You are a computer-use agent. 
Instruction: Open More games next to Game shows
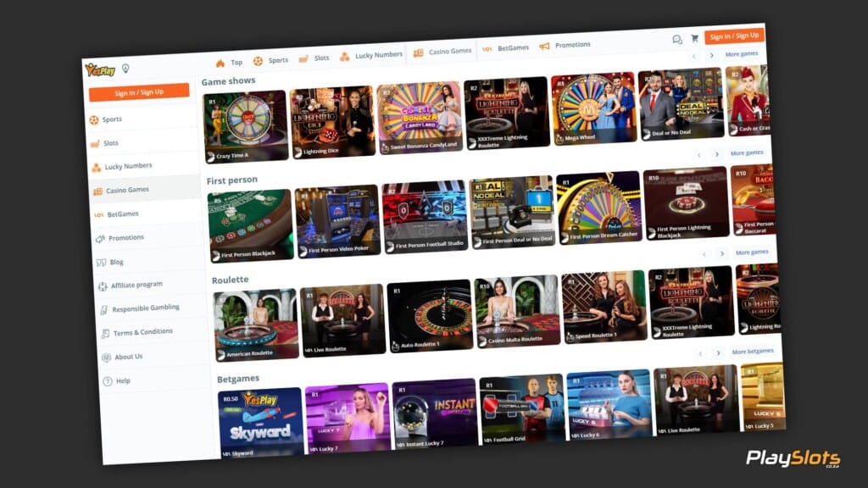coord(748,153)
